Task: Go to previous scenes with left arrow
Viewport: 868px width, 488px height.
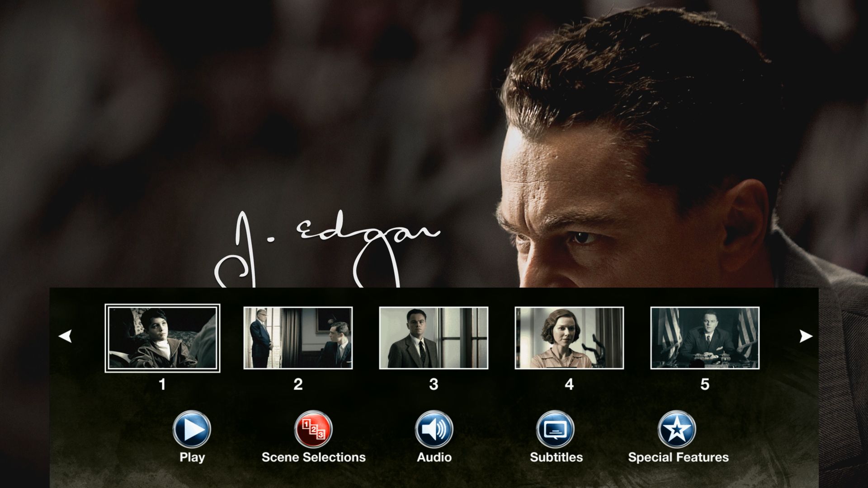Action: pos(65,336)
